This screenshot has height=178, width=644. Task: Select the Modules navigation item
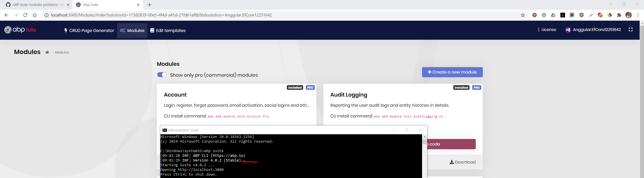click(136, 30)
